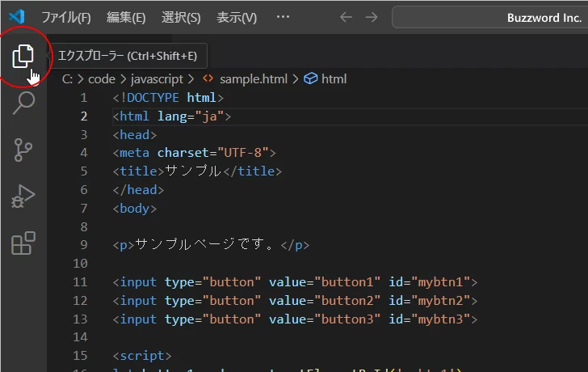Viewport: 588px width, 372px height.
Task: Click the Buzzword Inc. command center search box
Action: click(489, 17)
